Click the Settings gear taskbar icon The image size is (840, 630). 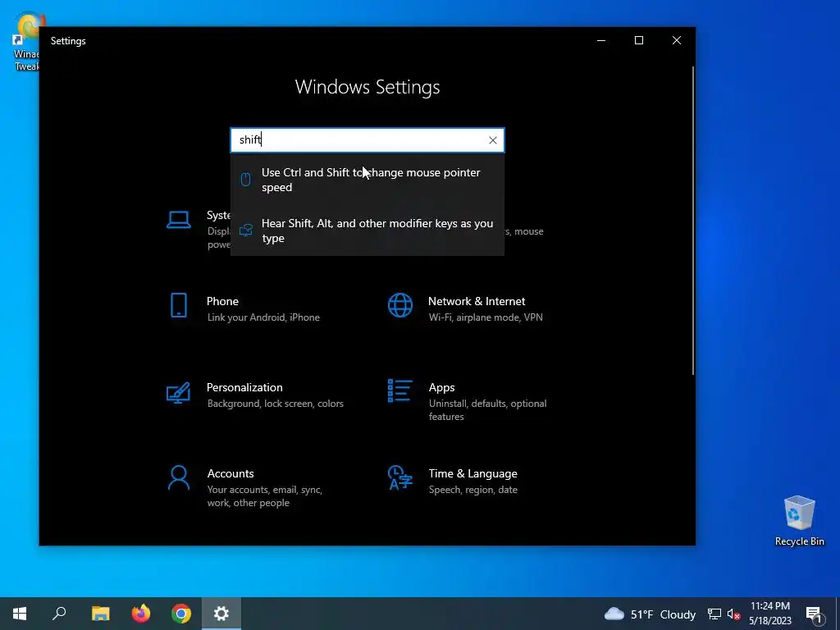point(221,614)
